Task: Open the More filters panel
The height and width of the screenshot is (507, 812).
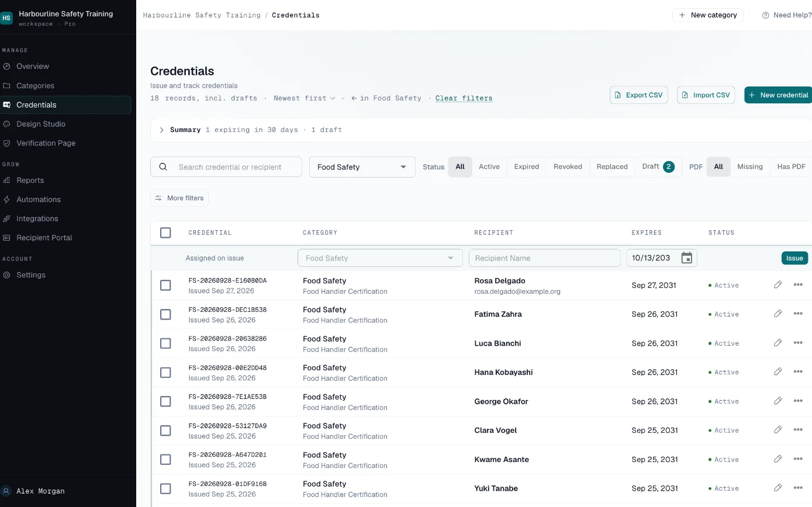Action: click(x=179, y=198)
